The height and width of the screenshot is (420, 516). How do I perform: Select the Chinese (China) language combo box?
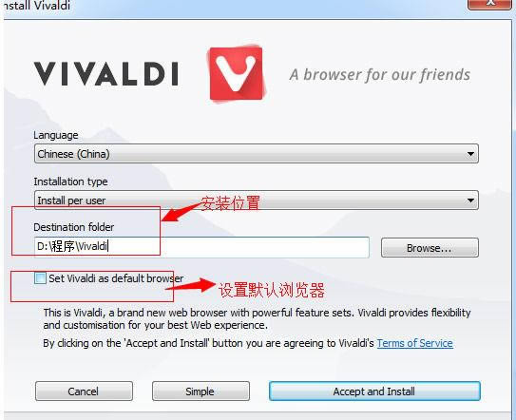257,154
